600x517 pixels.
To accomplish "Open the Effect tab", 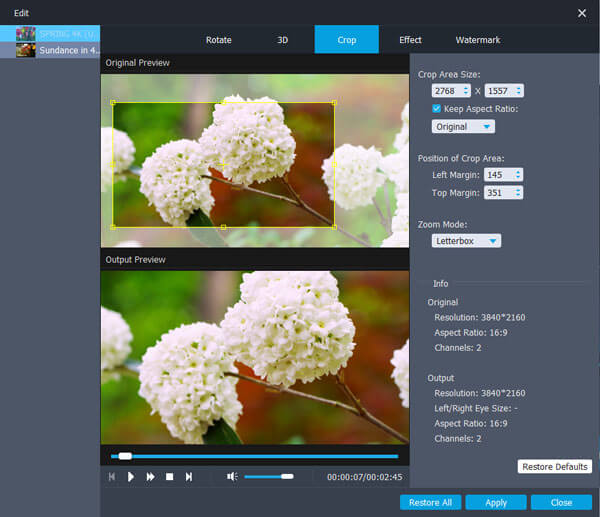I will click(410, 40).
